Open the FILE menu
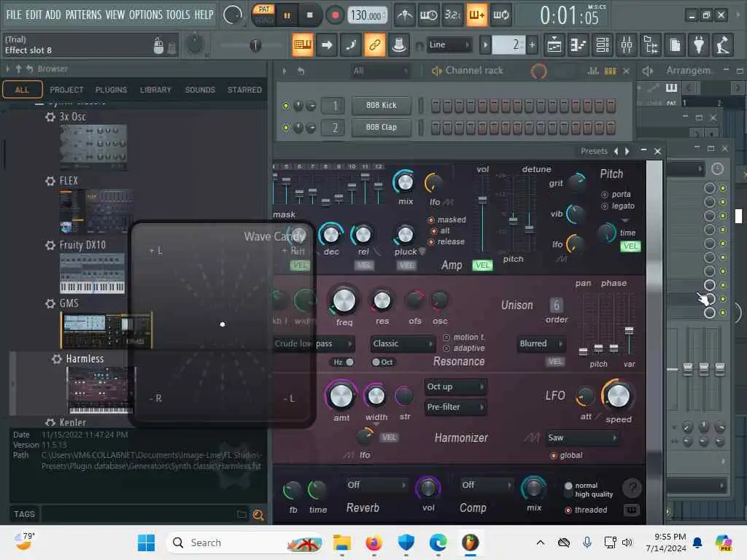 14,15
